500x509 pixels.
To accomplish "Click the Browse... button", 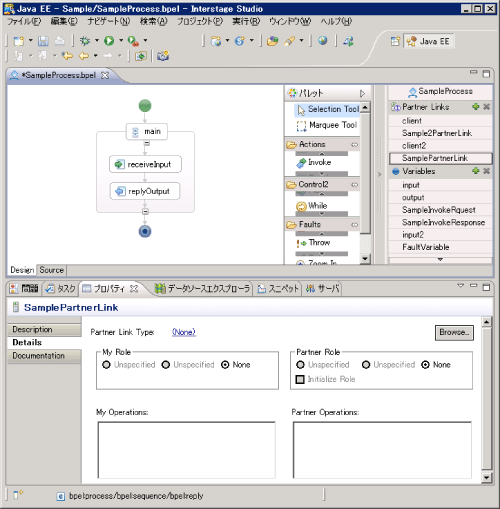I will point(454,332).
